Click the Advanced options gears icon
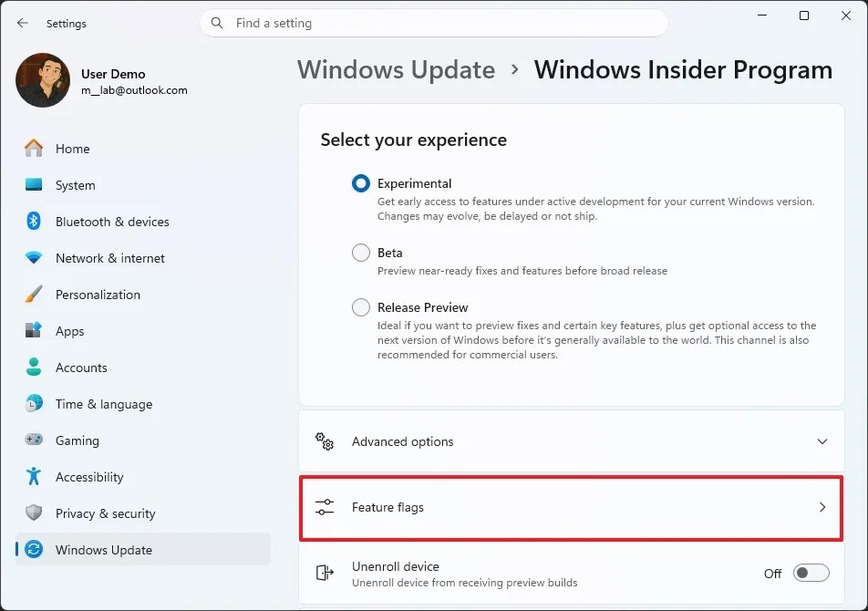The height and width of the screenshot is (611, 868). [325, 441]
